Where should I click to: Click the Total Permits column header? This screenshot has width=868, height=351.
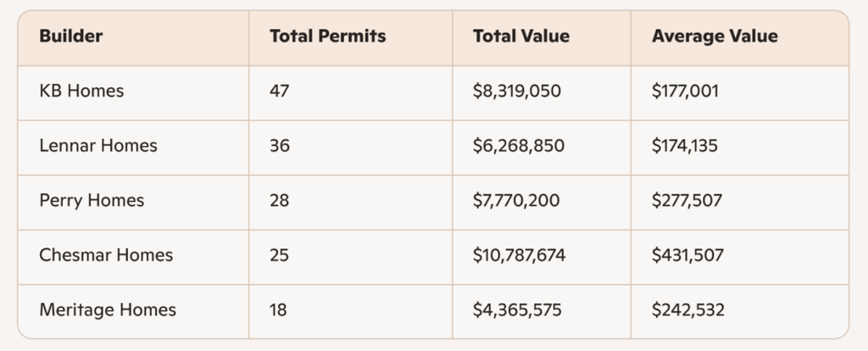pyautogui.click(x=327, y=36)
